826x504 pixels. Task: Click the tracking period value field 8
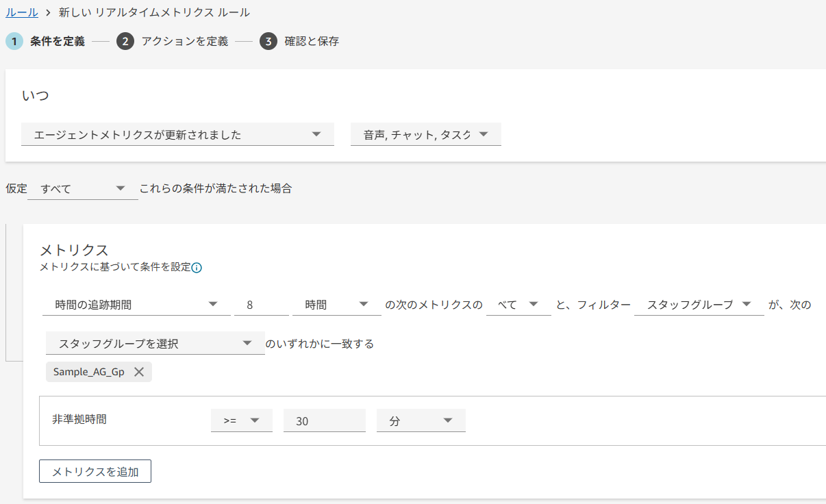click(261, 305)
